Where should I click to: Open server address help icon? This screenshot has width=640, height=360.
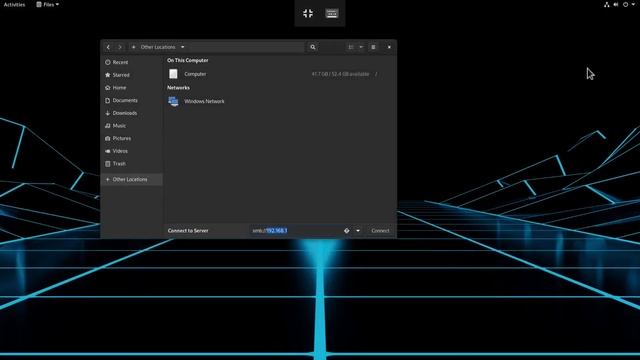click(347, 231)
